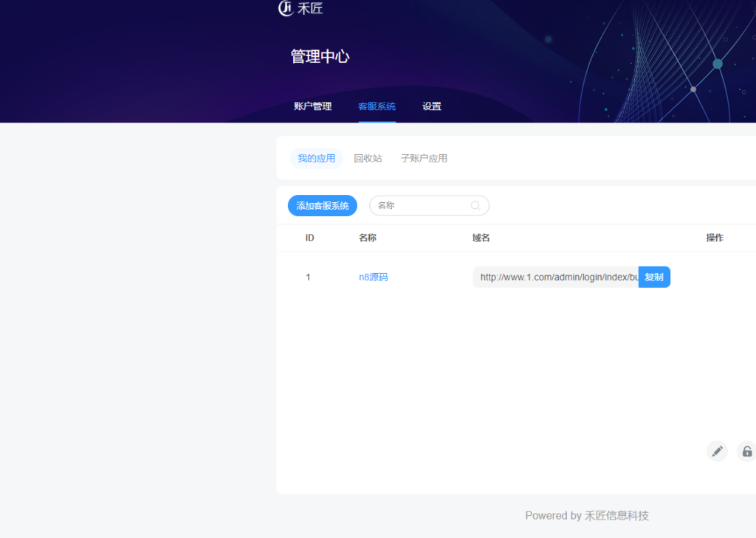
Task: Open the 设置 tab
Action: tap(432, 106)
